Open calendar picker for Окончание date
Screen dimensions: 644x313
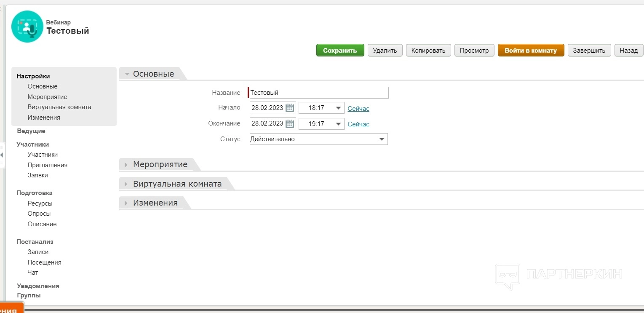290,123
